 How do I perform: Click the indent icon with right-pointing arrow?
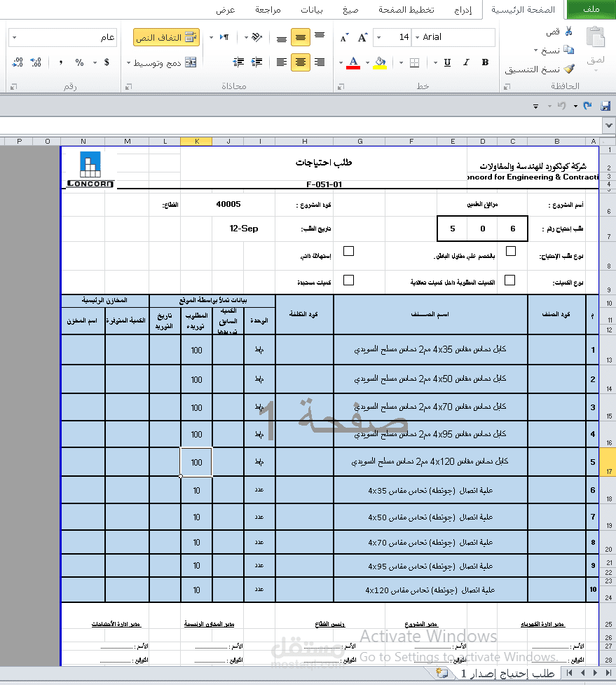click(256, 62)
